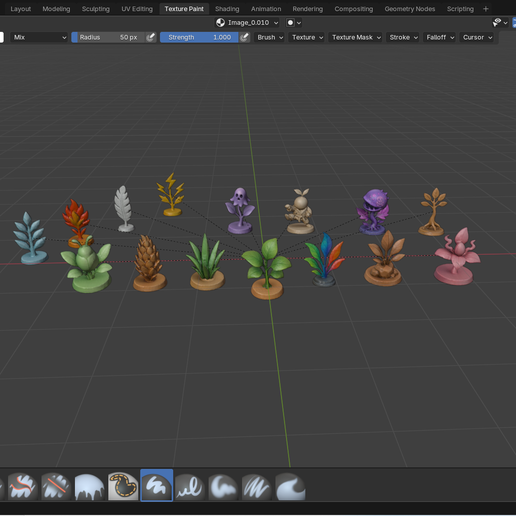Click the central green leafy sprout model

tap(267, 268)
